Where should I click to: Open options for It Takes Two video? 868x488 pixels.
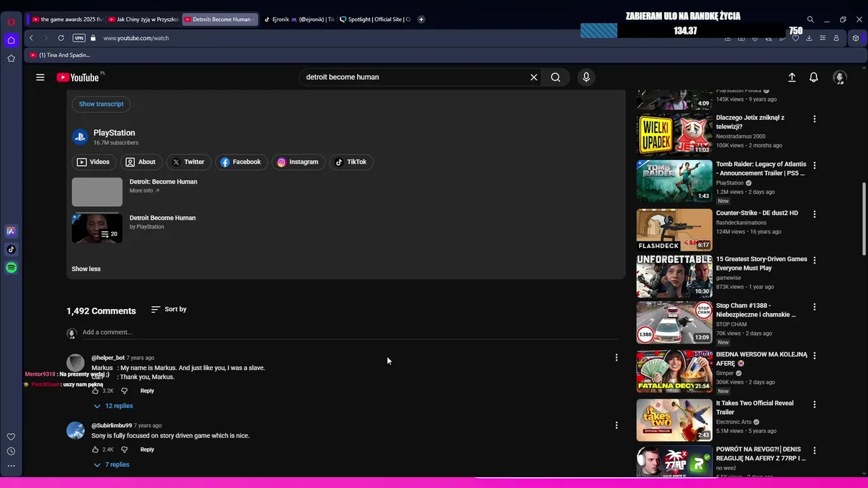pyautogui.click(x=814, y=405)
